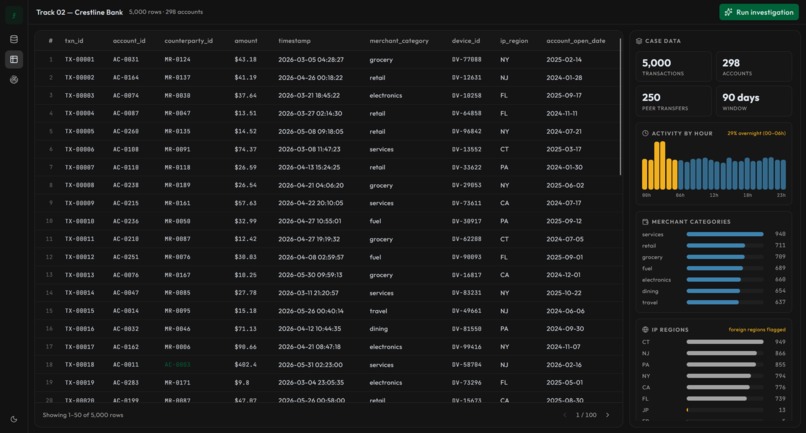The width and height of the screenshot is (806, 433).
Task: Click the IP Regions globe icon
Action: point(645,330)
